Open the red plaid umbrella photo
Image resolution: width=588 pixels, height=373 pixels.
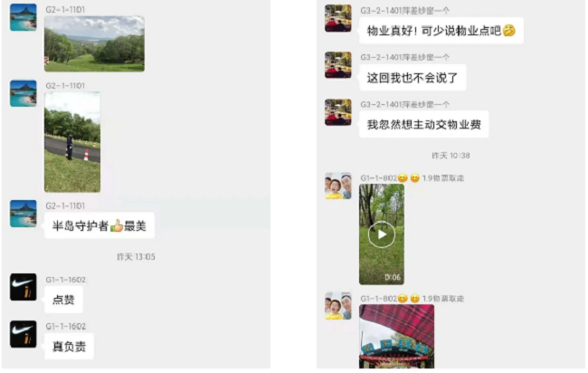(x=396, y=336)
